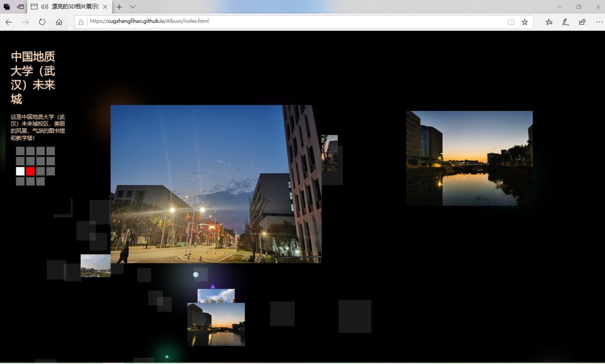The image size is (605, 364).
Task: Switch to reading view
Action: 511,22
